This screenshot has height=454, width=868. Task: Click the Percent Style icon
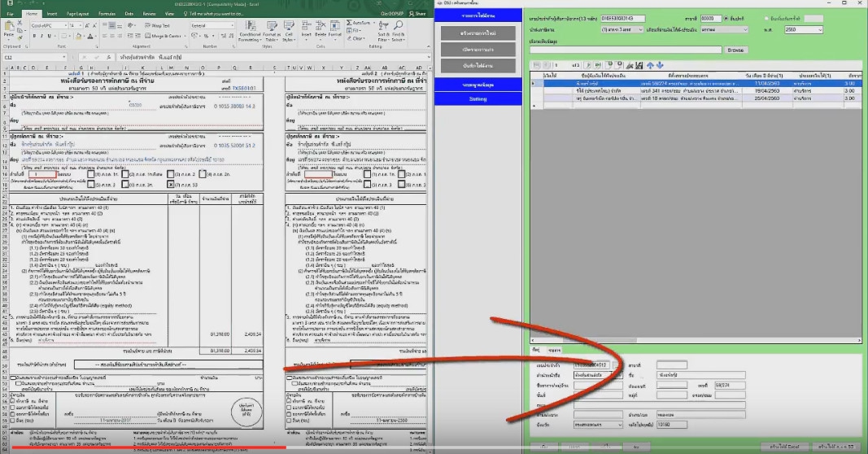207,36
